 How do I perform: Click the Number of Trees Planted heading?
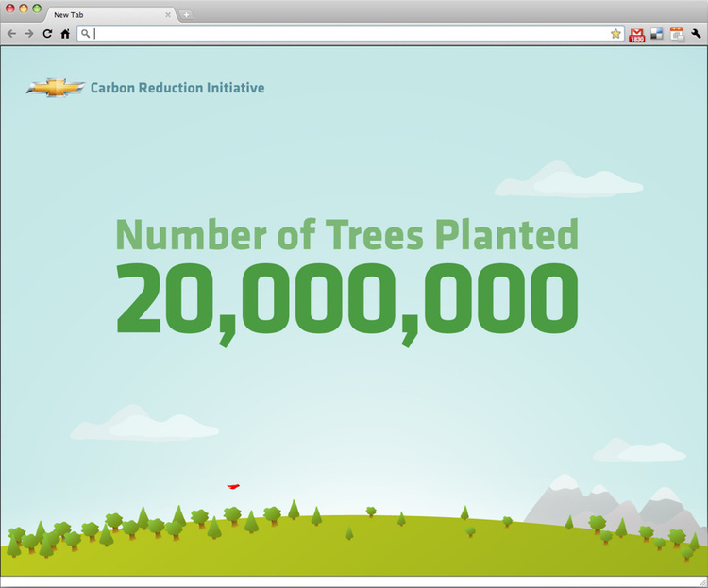pyautogui.click(x=346, y=235)
